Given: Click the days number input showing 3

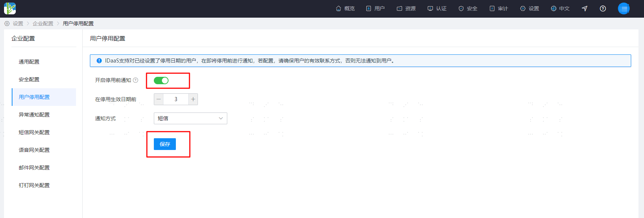Looking at the screenshot, I should coord(176,99).
